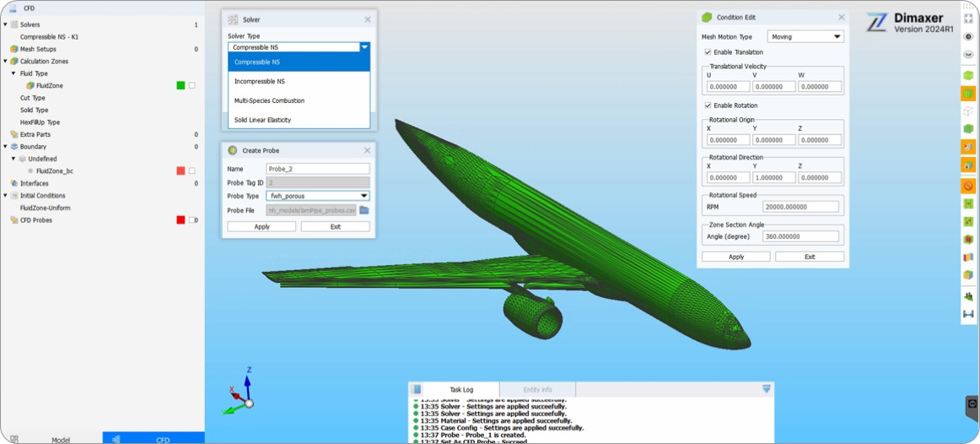
Task: Collapse the Initial Conditions node
Action: pyautogui.click(x=6, y=195)
